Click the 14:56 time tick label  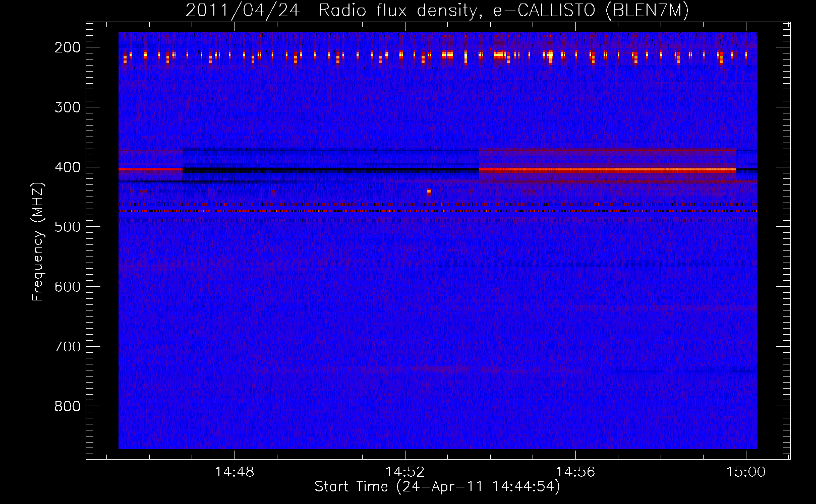click(575, 472)
